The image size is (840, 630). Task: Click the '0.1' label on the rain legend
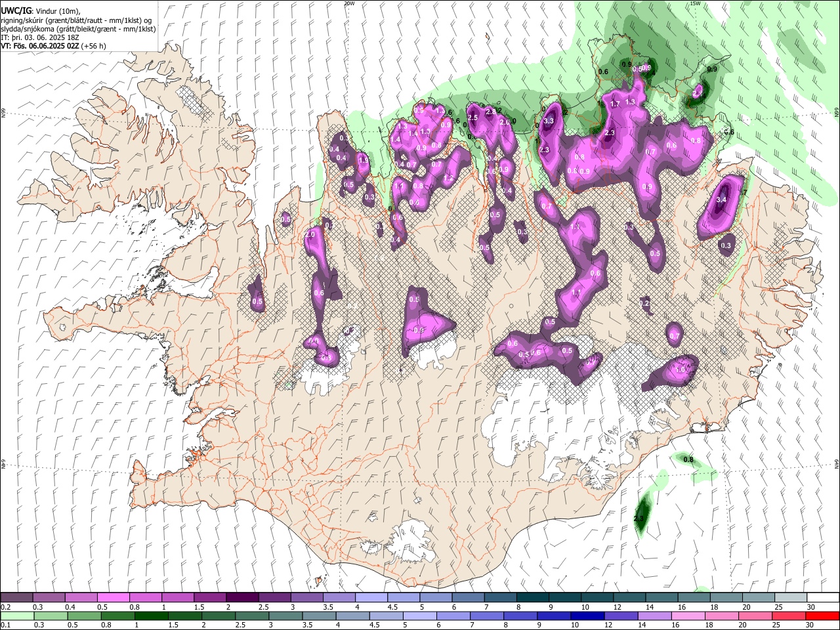coord(5,625)
